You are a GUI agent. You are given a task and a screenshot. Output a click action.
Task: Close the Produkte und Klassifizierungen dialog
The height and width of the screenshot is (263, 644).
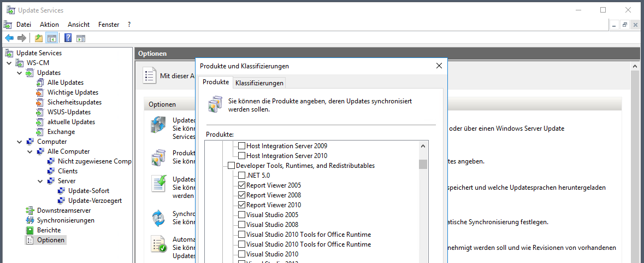click(x=439, y=66)
